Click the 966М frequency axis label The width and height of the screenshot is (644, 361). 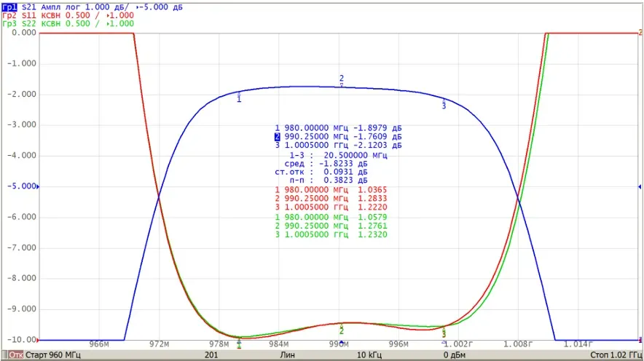[99, 344]
